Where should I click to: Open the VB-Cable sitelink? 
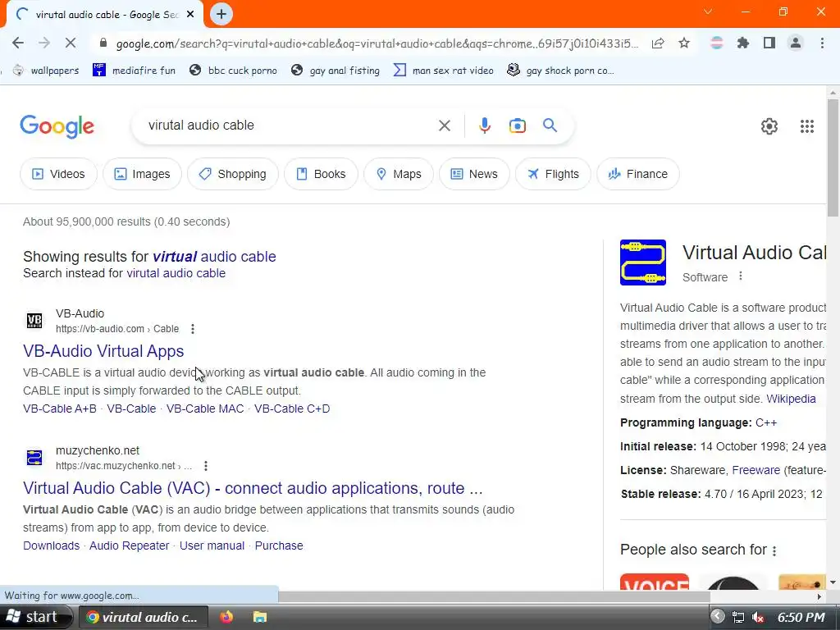pyautogui.click(x=131, y=409)
